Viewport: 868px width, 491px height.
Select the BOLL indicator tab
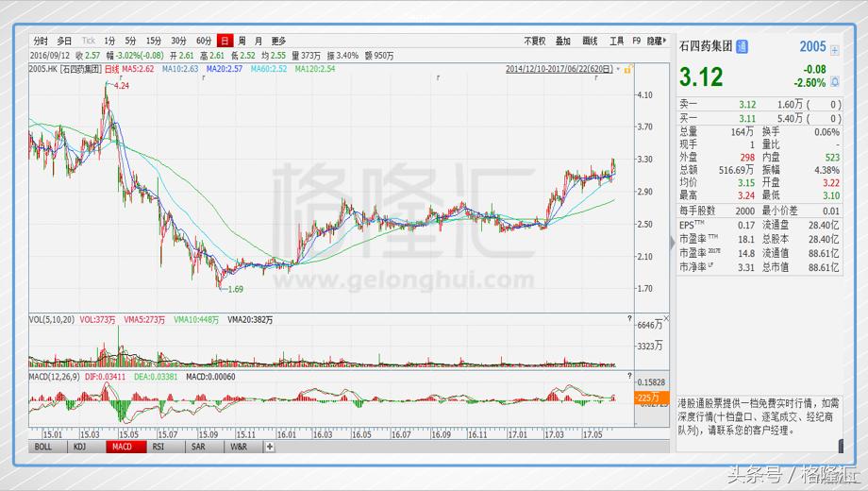[x=44, y=447]
